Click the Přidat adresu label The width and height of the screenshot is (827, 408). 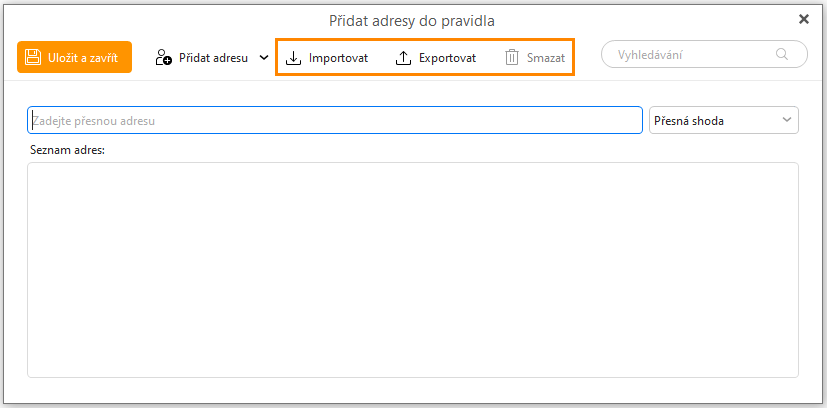pyautogui.click(x=213, y=58)
